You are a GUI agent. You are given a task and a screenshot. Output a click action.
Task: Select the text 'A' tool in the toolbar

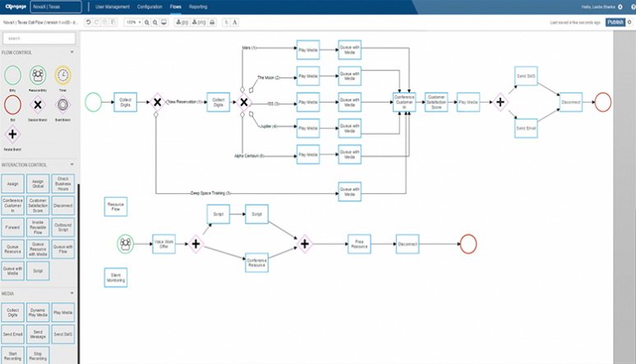pos(234,22)
